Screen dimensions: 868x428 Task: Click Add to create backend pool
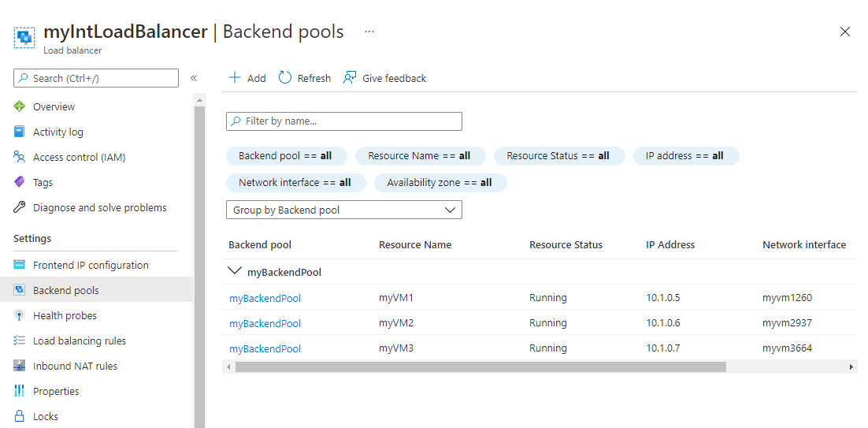(x=247, y=78)
